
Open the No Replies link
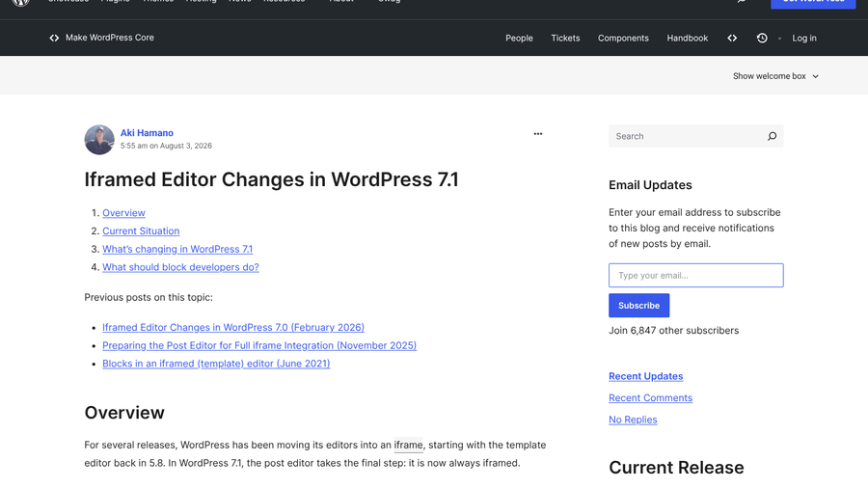tap(633, 420)
